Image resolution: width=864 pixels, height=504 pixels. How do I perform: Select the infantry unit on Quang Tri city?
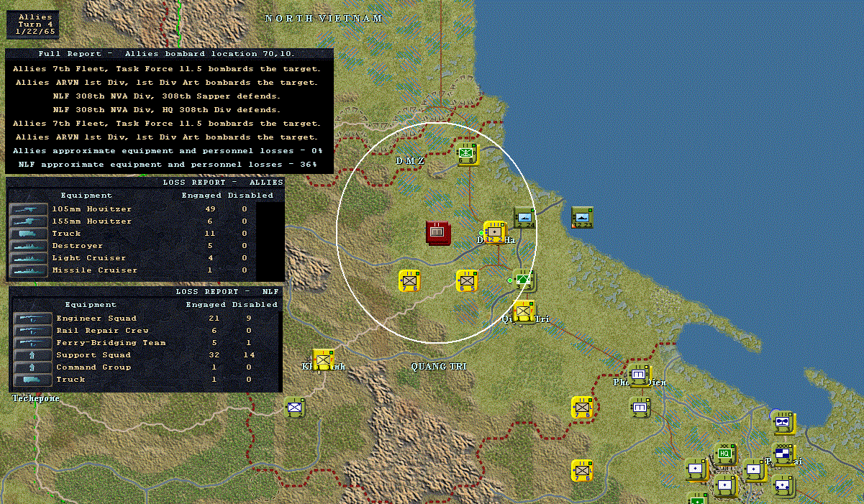coord(524,311)
